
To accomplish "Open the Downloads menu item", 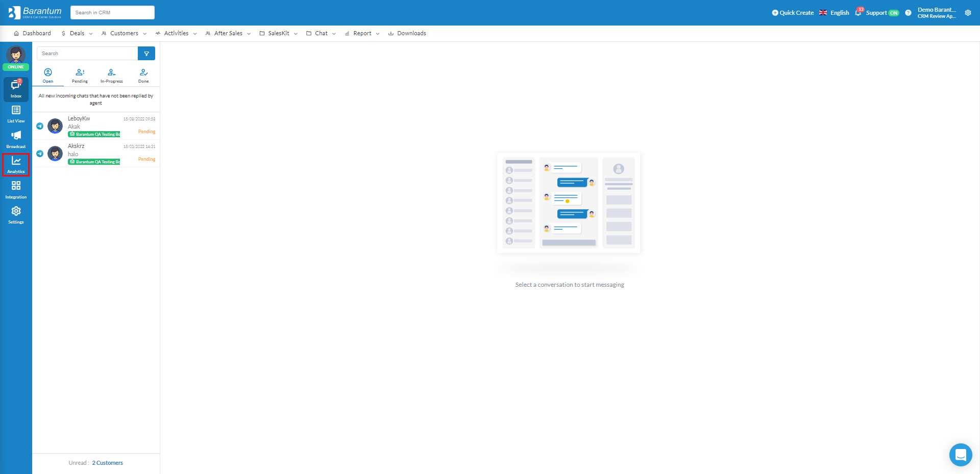I will coord(407,33).
